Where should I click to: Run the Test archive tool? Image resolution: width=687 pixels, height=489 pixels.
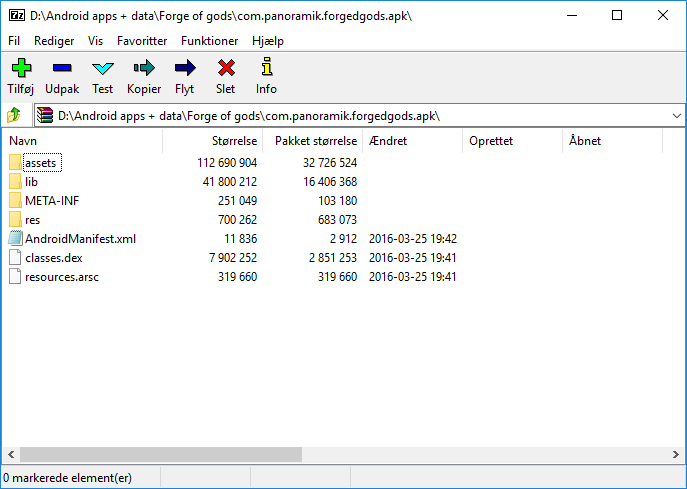pos(103,69)
